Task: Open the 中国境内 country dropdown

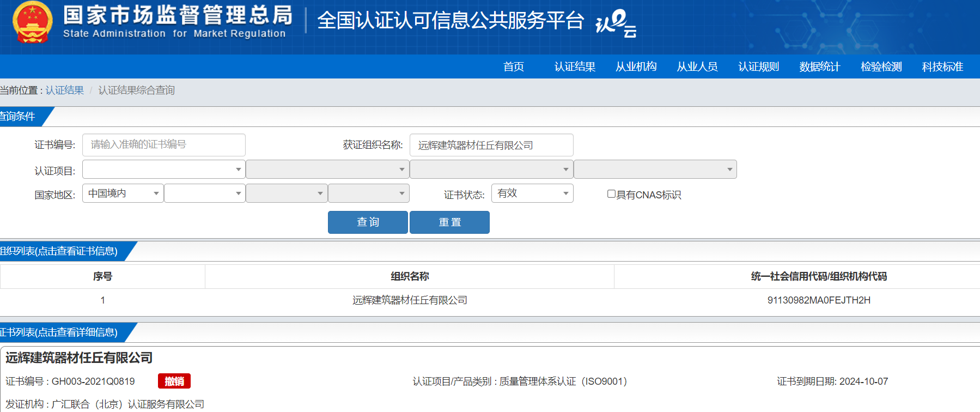Action: point(123,193)
